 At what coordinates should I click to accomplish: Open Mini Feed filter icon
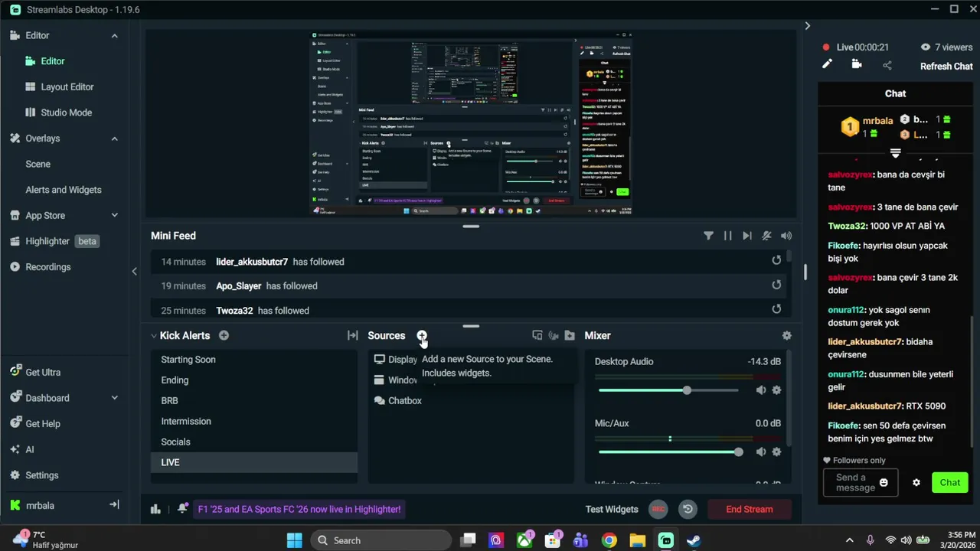point(708,236)
